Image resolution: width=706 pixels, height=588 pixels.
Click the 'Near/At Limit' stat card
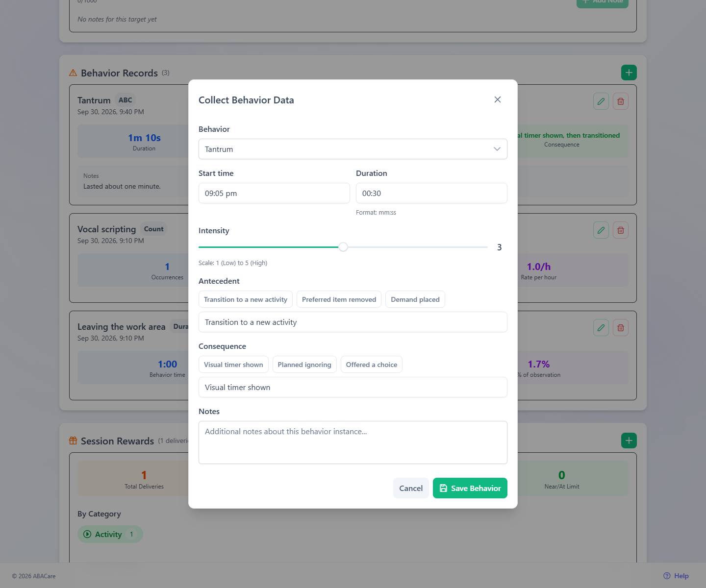pos(562,478)
